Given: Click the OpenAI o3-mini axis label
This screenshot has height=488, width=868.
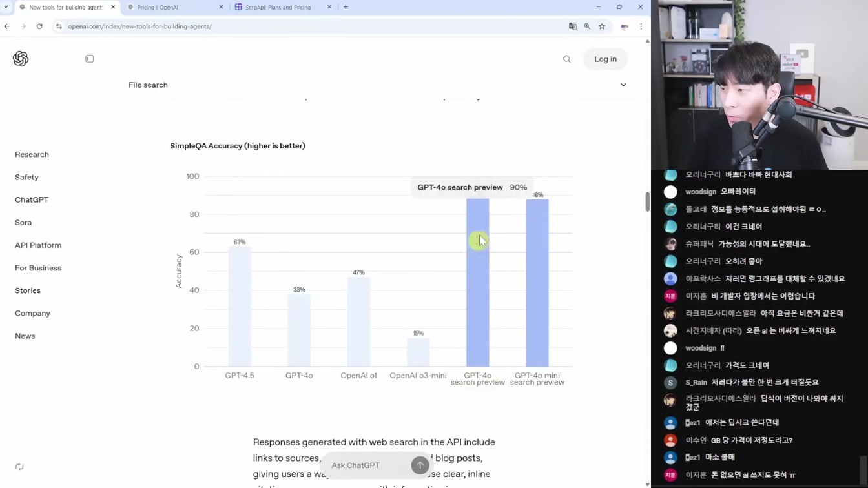Looking at the screenshot, I should coord(418,376).
